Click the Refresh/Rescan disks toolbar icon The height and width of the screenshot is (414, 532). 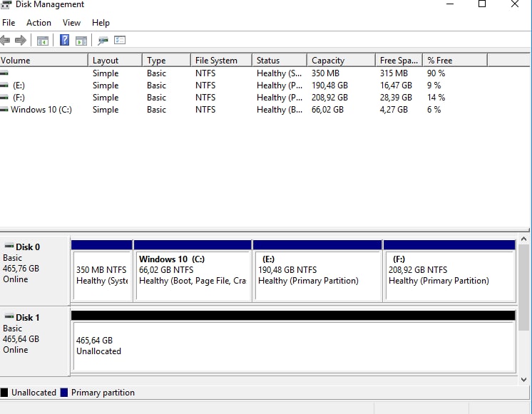[103, 41]
